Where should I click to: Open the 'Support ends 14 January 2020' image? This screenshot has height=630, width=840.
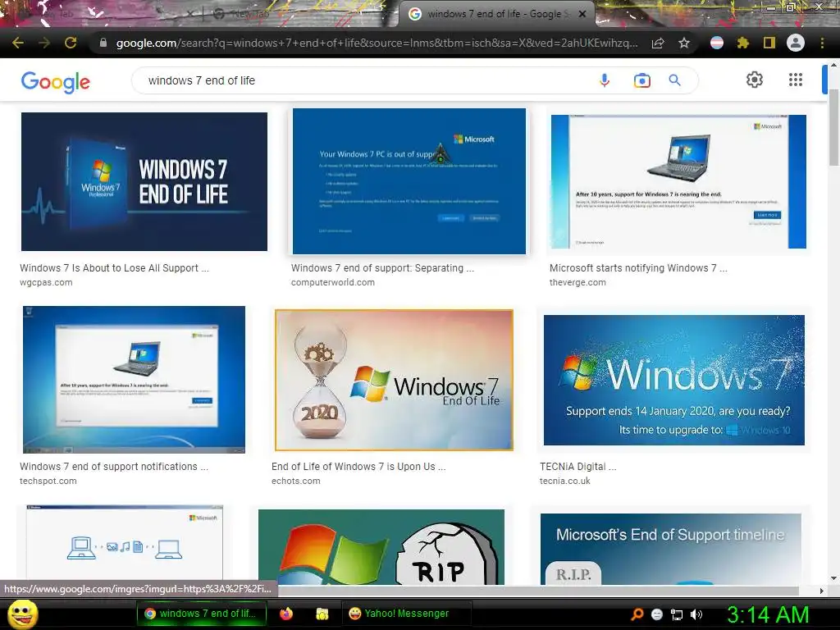674,380
